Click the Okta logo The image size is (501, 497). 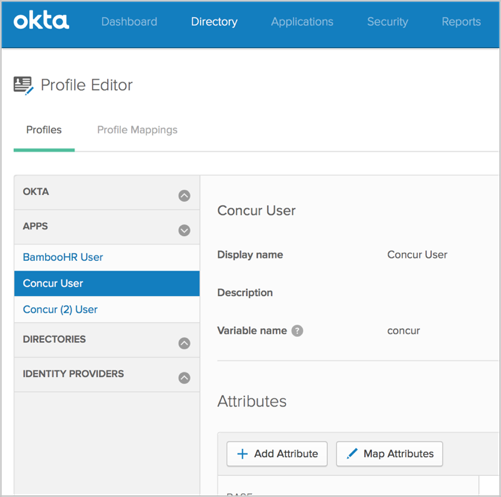41,21
